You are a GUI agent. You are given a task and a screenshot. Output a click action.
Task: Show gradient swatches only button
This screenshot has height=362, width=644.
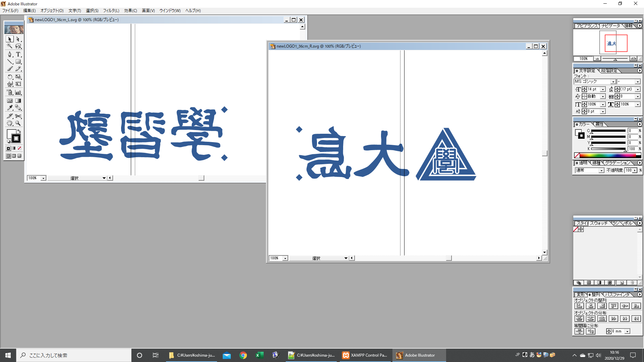tap(599, 283)
